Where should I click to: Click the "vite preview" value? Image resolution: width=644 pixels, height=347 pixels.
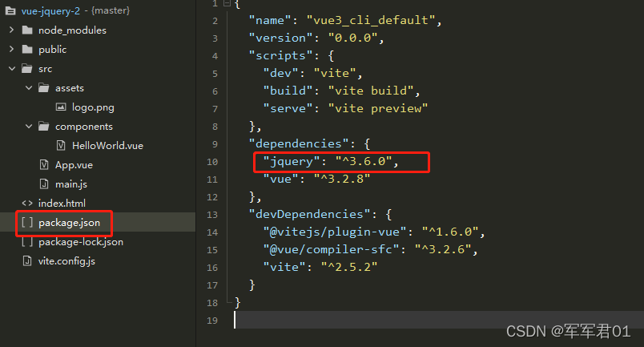coord(377,108)
